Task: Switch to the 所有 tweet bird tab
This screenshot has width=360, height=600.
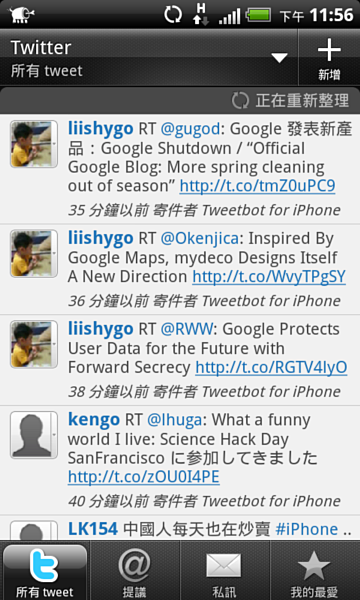Action: pyautogui.click(x=45, y=571)
